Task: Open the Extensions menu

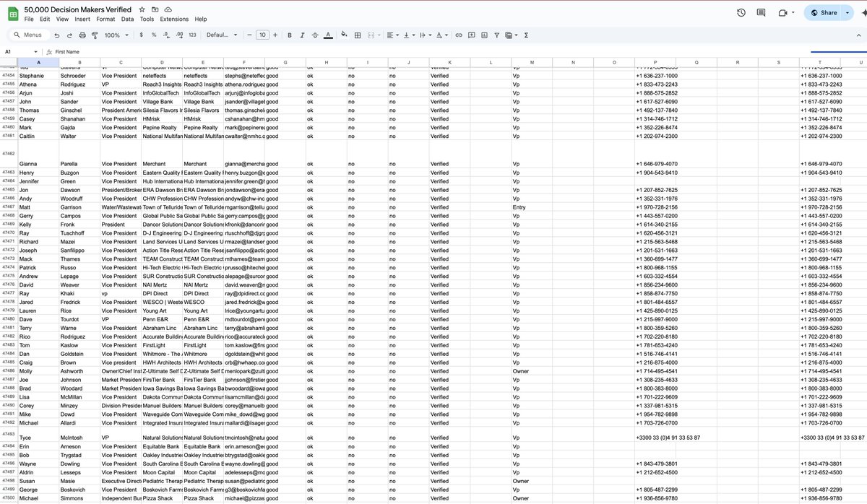Action: click(x=174, y=19)
